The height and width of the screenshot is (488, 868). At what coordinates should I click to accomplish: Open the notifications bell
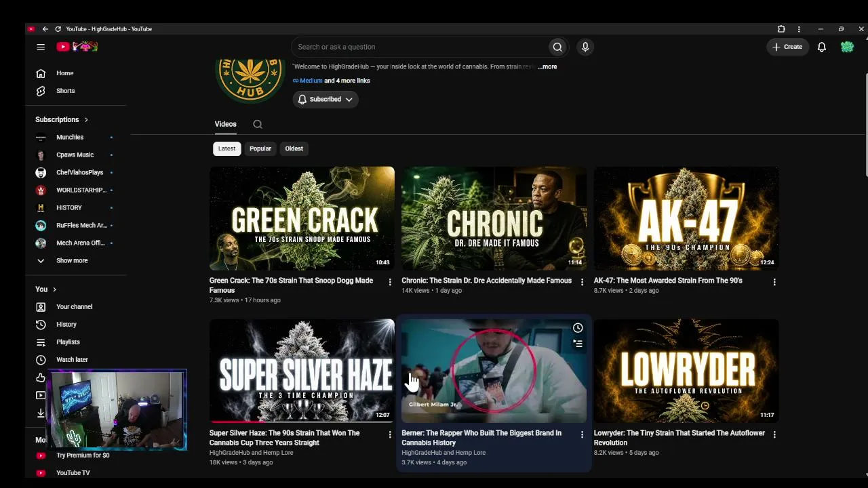(821, 47)
